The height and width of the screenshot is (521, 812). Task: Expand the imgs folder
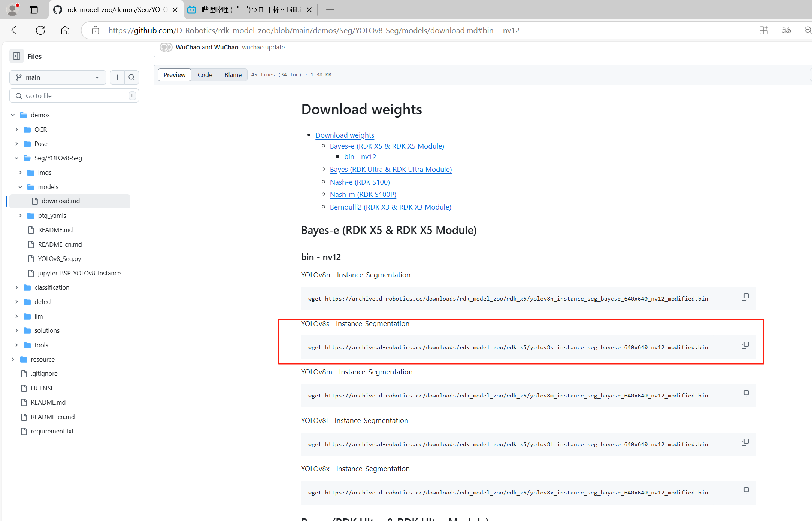point(20,173)
